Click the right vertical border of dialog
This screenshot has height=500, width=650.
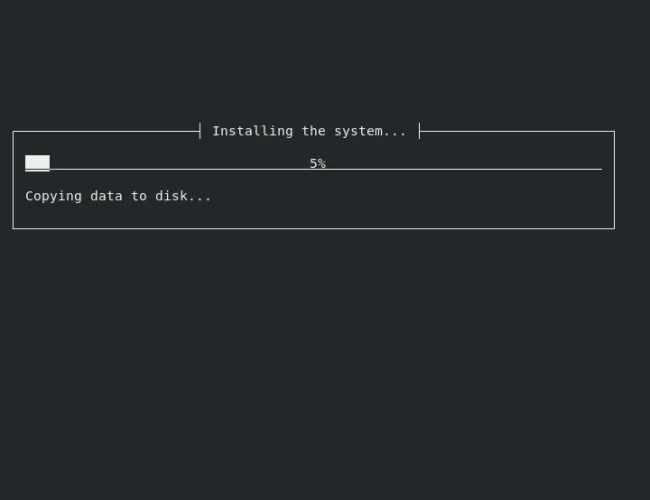614,180
